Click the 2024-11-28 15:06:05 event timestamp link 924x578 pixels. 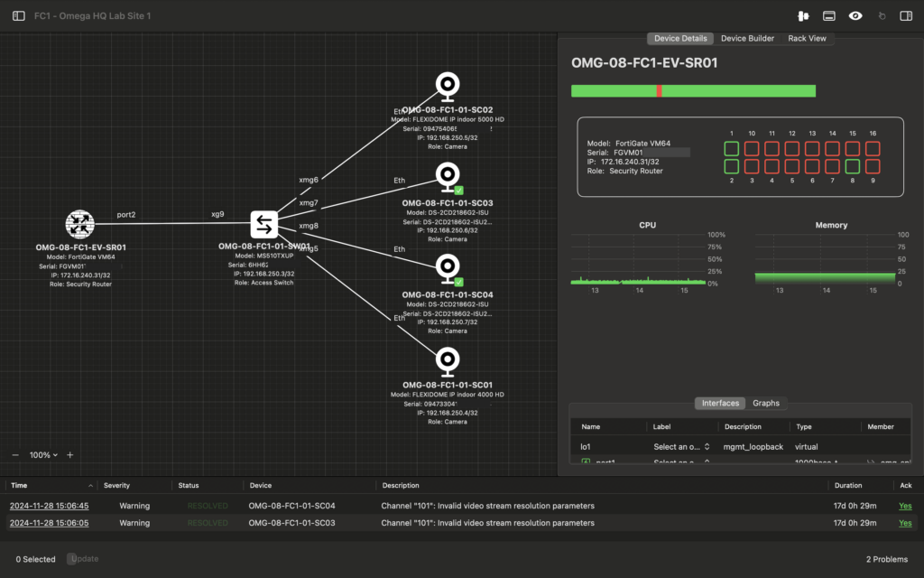[x=50, y=522]
